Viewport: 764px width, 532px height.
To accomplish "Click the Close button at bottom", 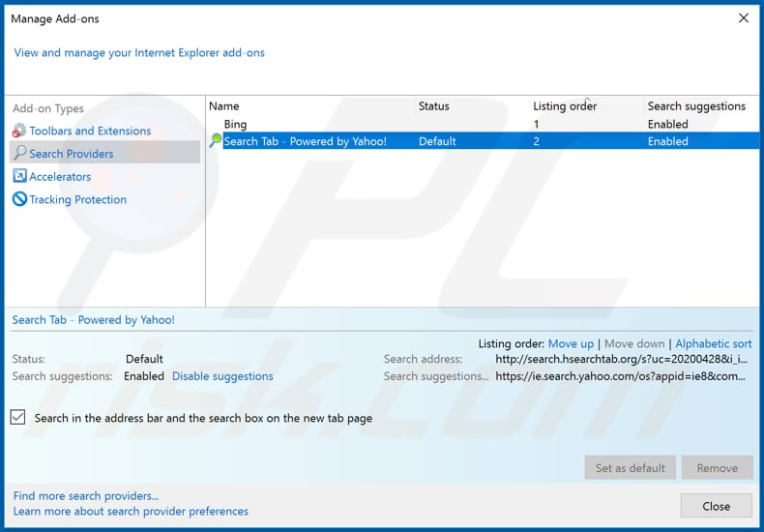I will pyautogui.click(x=717, y=506).
